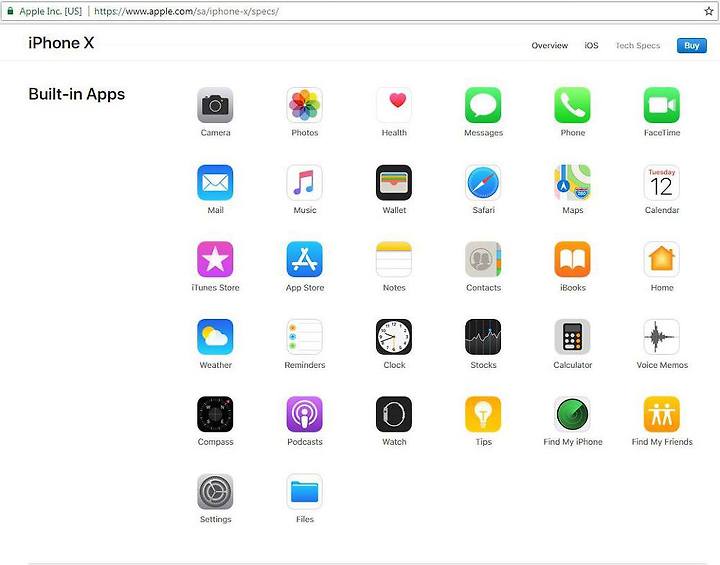Click the "Find My Friends" label text
The image size is (720, 565).
point(662,442)
